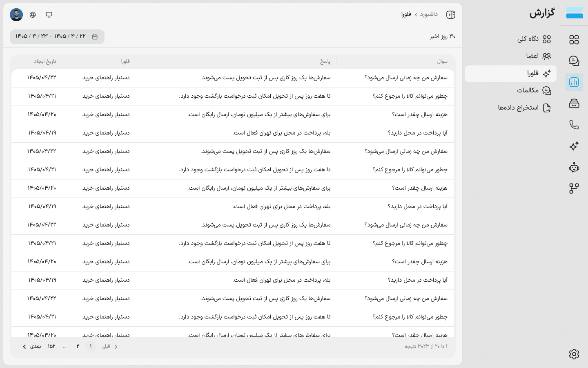Open the language globe icon

[x=33, y=15]
